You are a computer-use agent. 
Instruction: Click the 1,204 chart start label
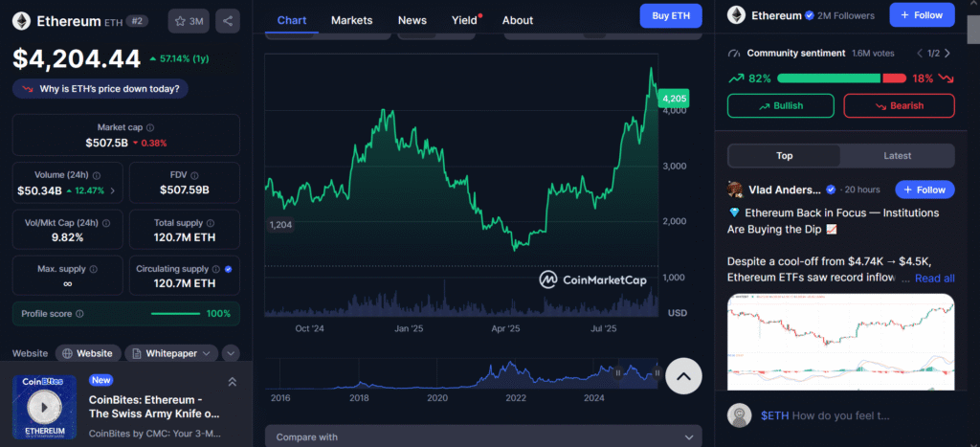(280, 224)
